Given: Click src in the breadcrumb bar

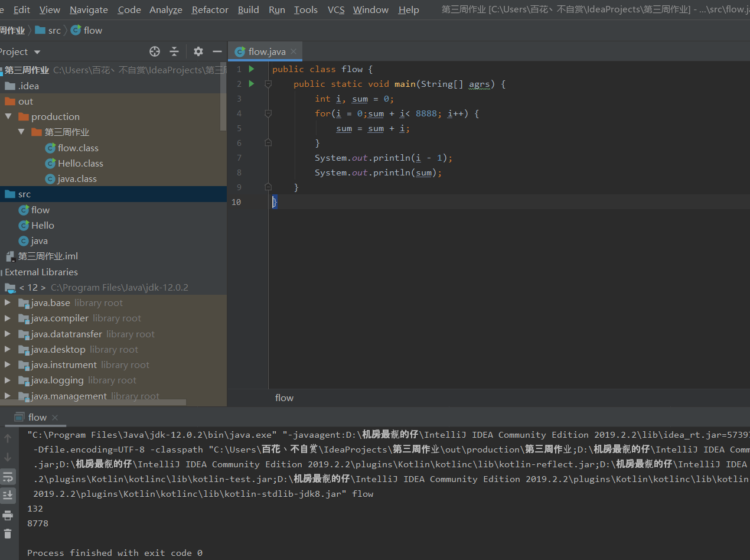Looking at the screenshot, I should [x=54, y=30].
